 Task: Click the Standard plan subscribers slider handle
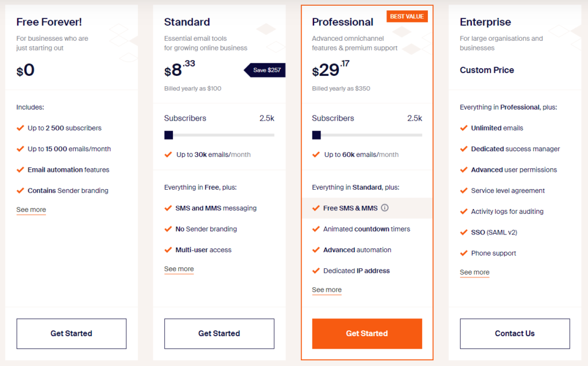click(169, 135)
